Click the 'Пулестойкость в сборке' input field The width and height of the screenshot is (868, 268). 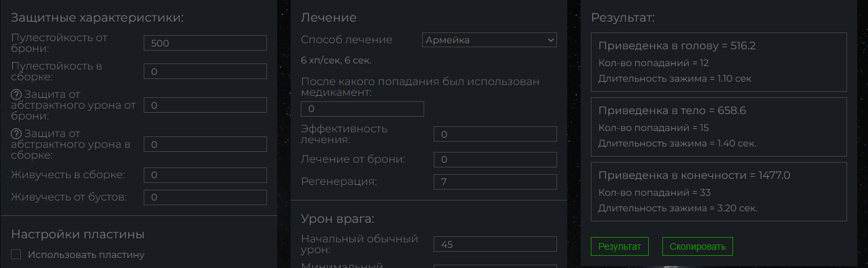click(x=205, y=72)
